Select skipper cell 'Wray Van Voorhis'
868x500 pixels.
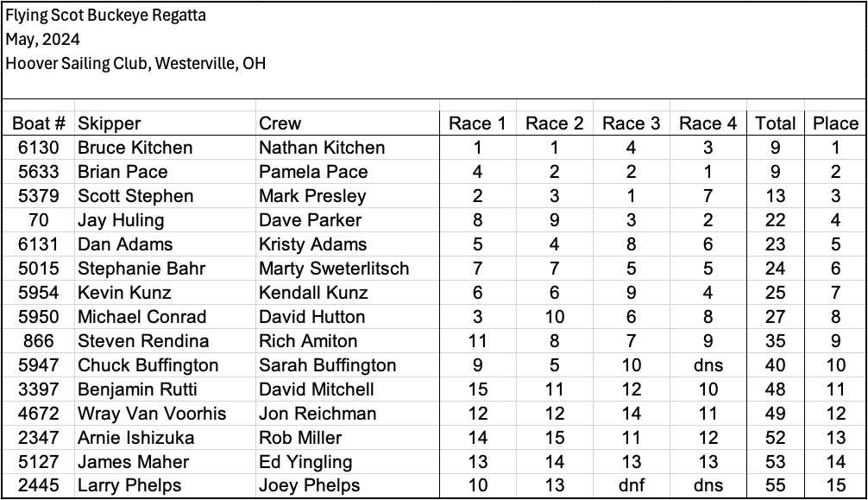tap(152, 414)
